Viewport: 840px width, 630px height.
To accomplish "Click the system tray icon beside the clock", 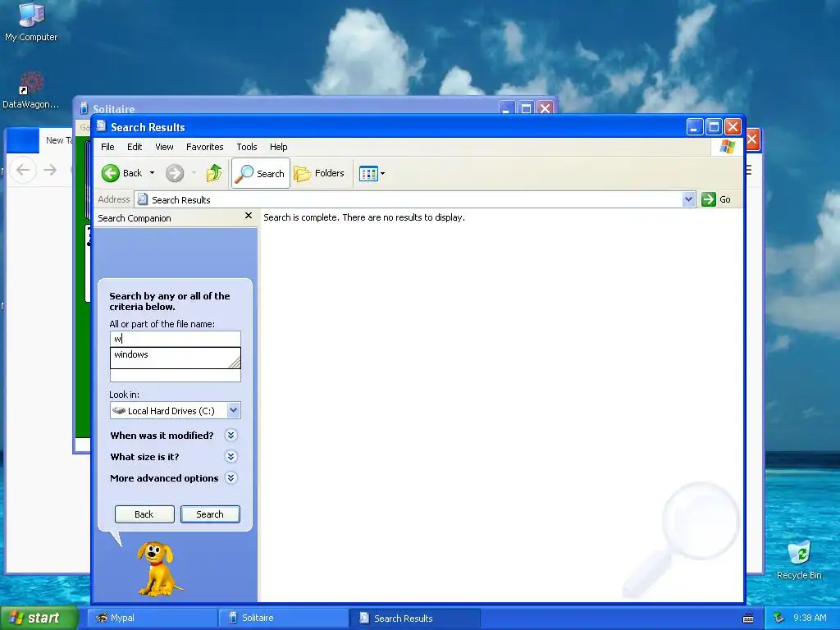I will [779, 618].
